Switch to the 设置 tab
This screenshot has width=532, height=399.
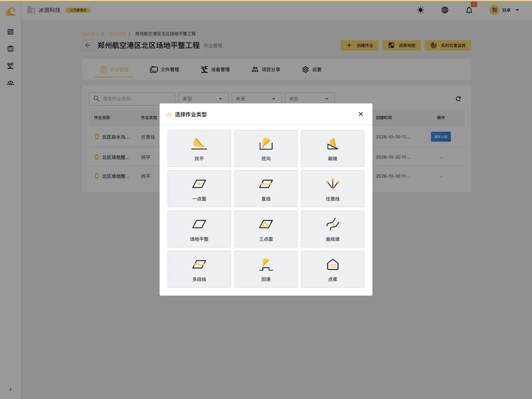point(312,69)
